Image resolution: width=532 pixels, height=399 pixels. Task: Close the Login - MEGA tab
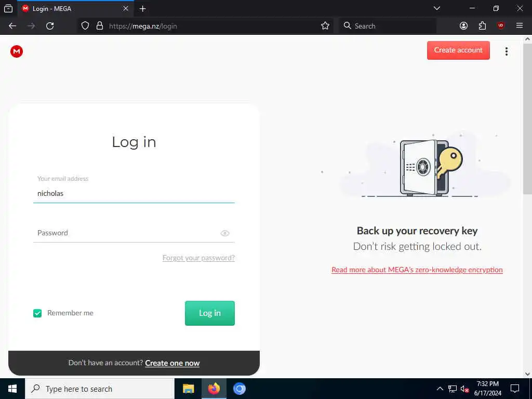click(126, 9)
